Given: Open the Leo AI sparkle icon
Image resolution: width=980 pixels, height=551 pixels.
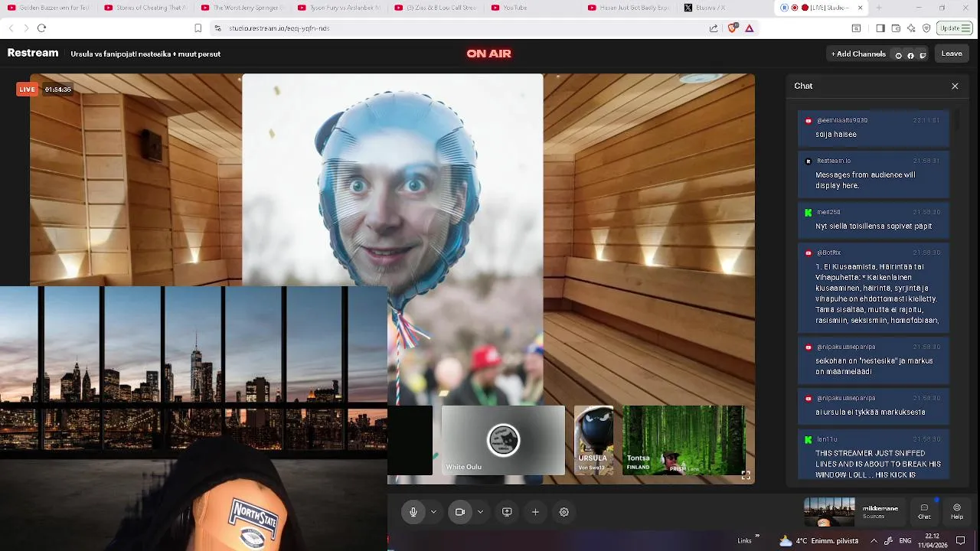Looking at the screenshot, I should (x=911, y=28).
